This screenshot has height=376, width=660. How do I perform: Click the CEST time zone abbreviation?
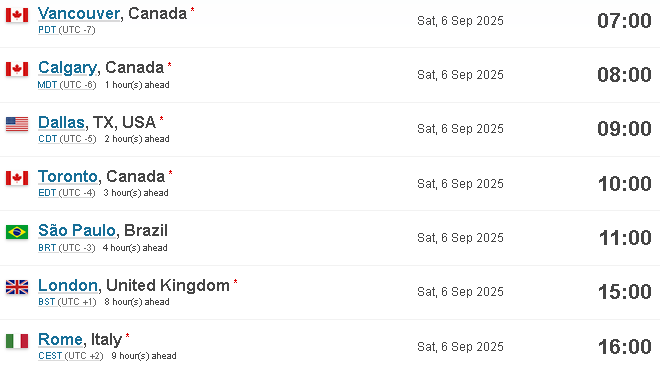tap(50, 356)
